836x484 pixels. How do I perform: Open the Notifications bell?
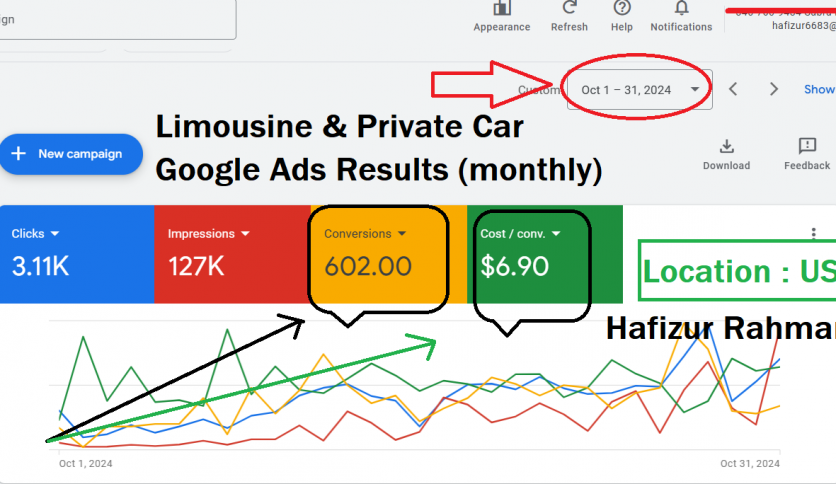681,7
